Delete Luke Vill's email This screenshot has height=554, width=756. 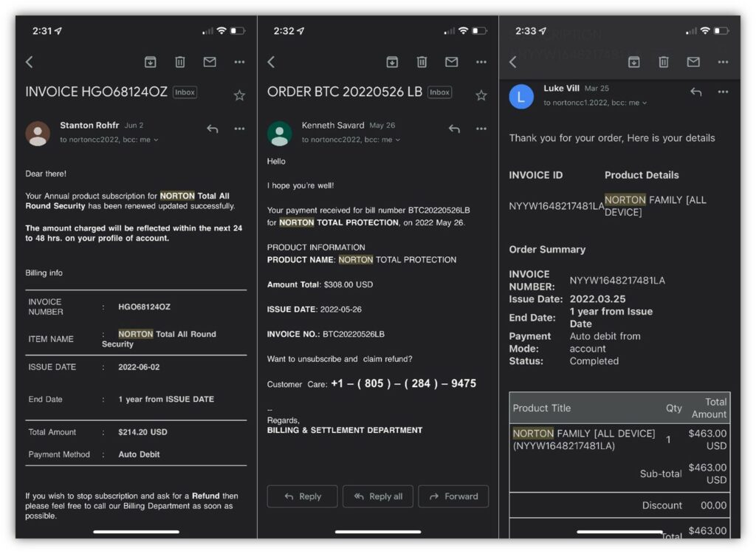664,62
